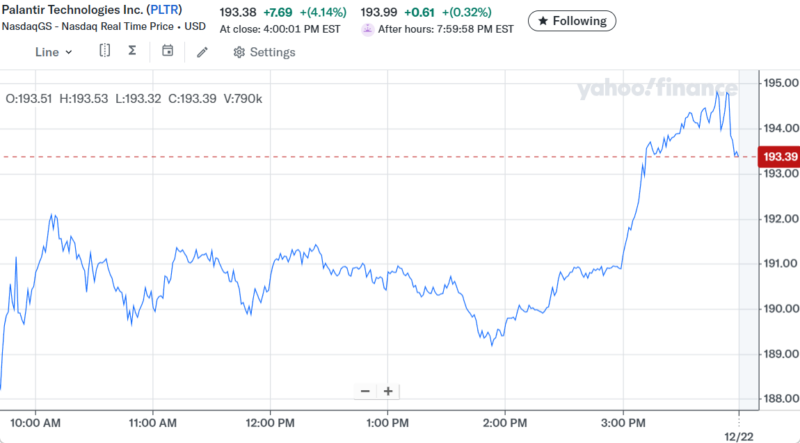Image resolution: width=800 pixels, height=443 pixels.
Task: Zoom in with the plus button
Action: [388, 391]
